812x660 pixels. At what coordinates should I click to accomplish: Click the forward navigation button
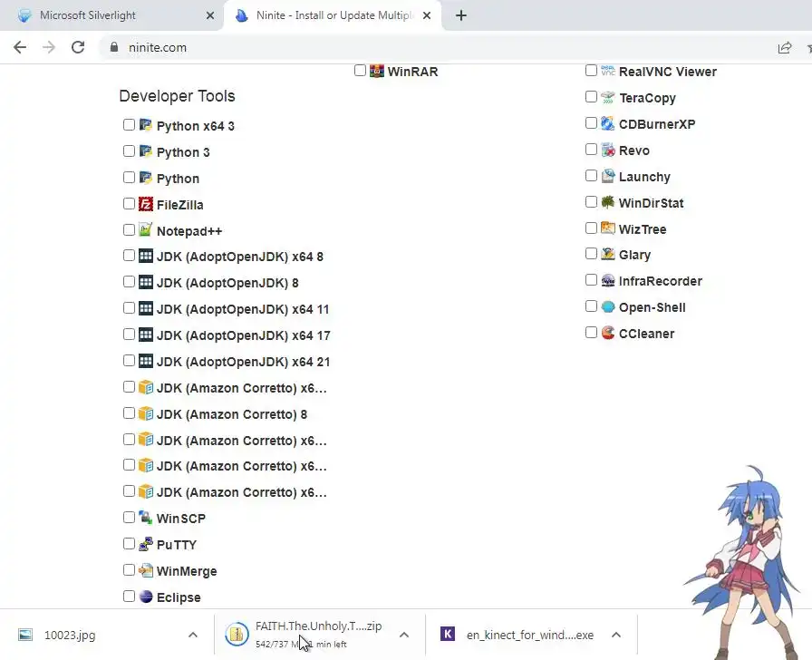pyautogui.click(x=49, y=47)
